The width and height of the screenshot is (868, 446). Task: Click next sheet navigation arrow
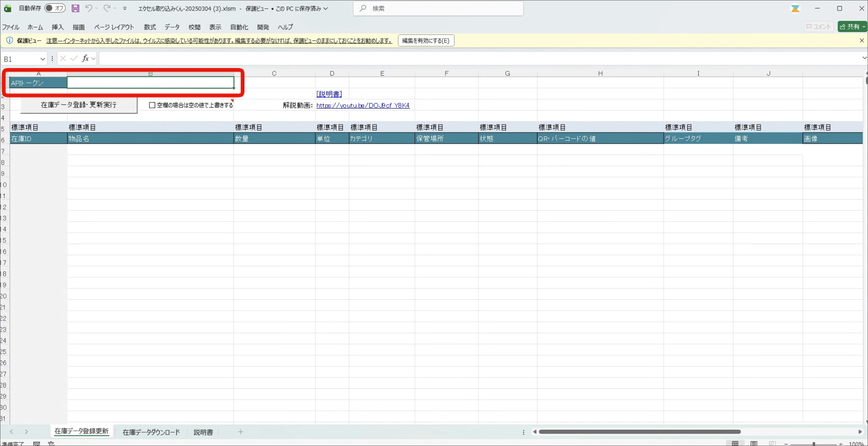[26, 432]
